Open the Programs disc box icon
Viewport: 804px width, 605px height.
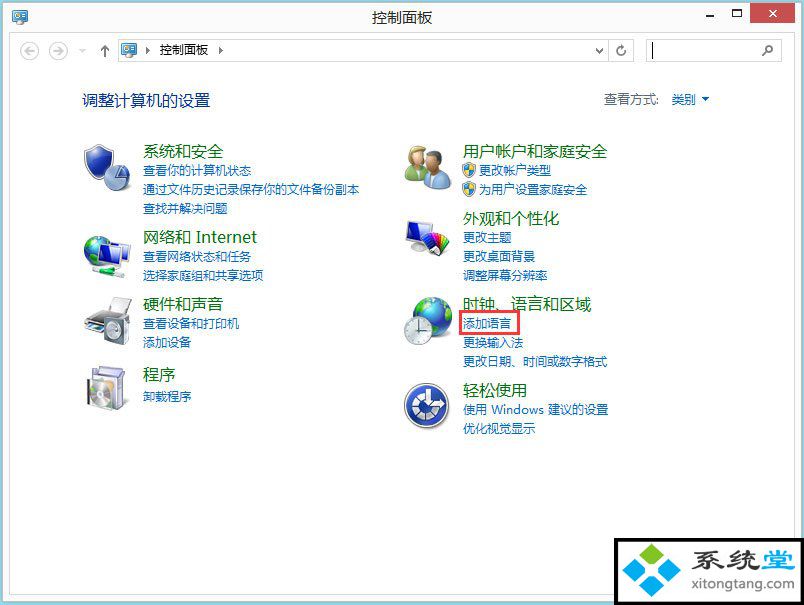coord(107,388)
